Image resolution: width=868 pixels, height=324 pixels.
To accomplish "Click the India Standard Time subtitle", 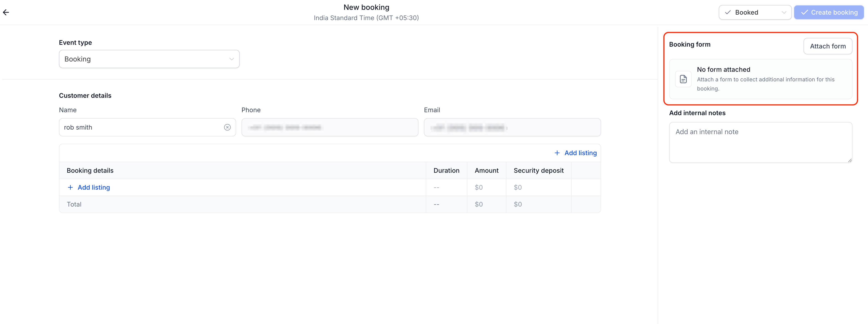I will (366, 18).
